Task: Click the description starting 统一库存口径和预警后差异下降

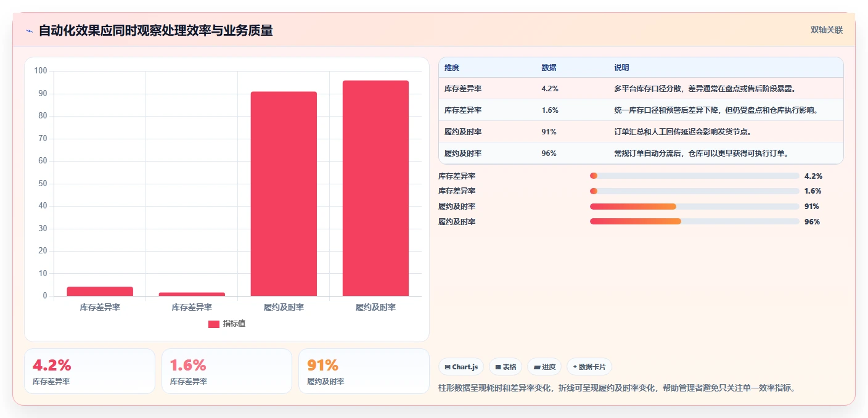Action: tap(717, 110)
